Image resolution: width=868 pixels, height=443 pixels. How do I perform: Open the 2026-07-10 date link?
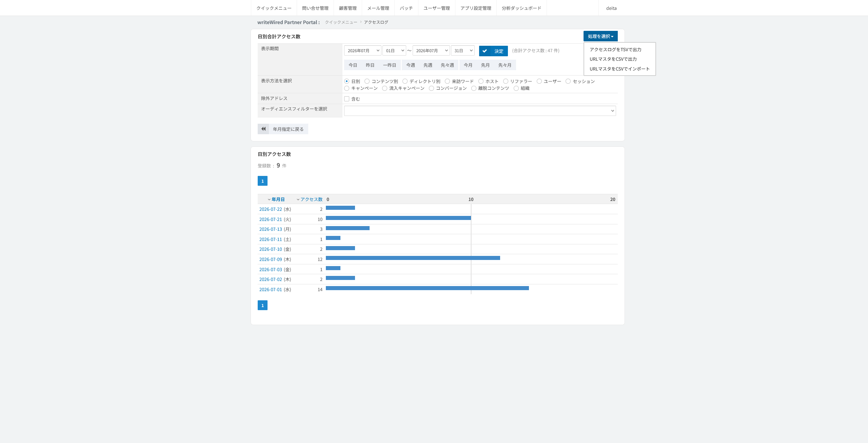(x=271, y=249)
